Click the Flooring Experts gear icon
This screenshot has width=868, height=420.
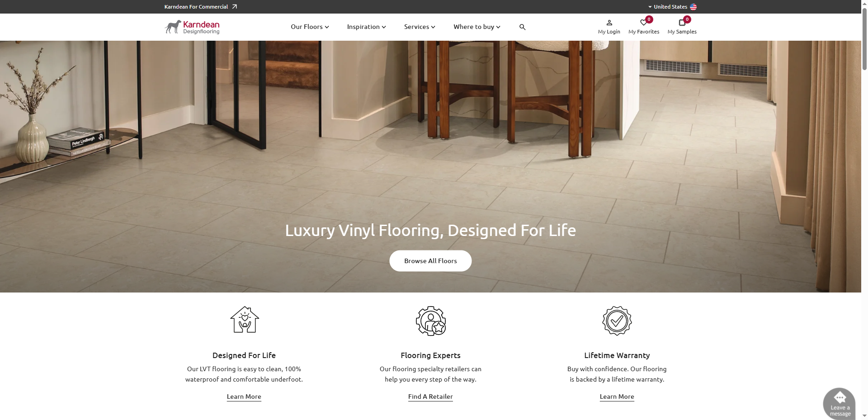pos(431,321)
